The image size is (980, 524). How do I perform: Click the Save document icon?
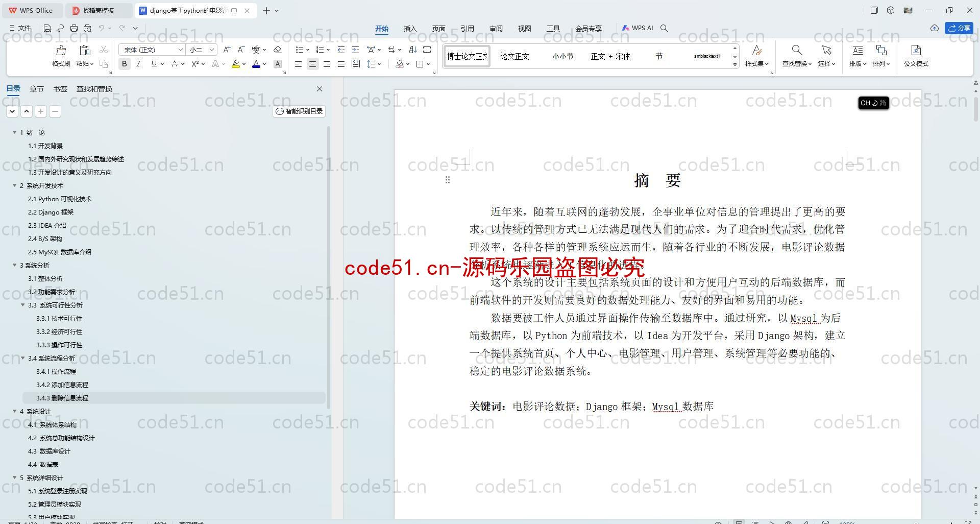(47, 29)
